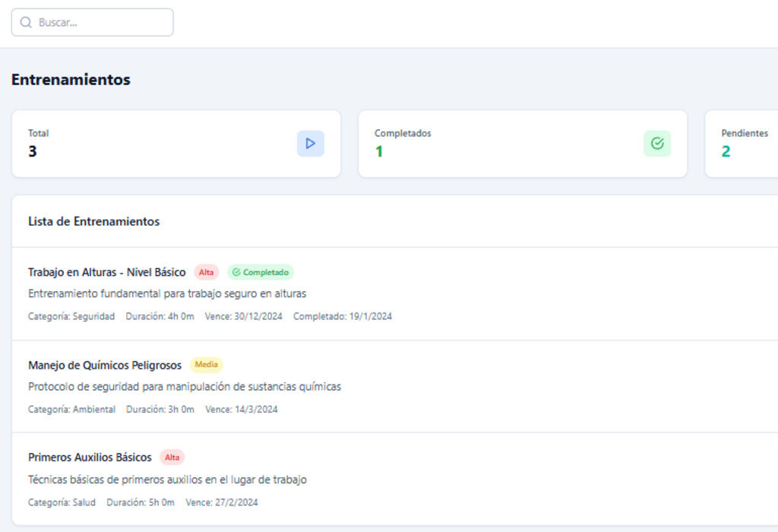Click the Completado: 19/1/2024 date text
Viewport: 778px width, 532px height.
(x=342, y=316)
